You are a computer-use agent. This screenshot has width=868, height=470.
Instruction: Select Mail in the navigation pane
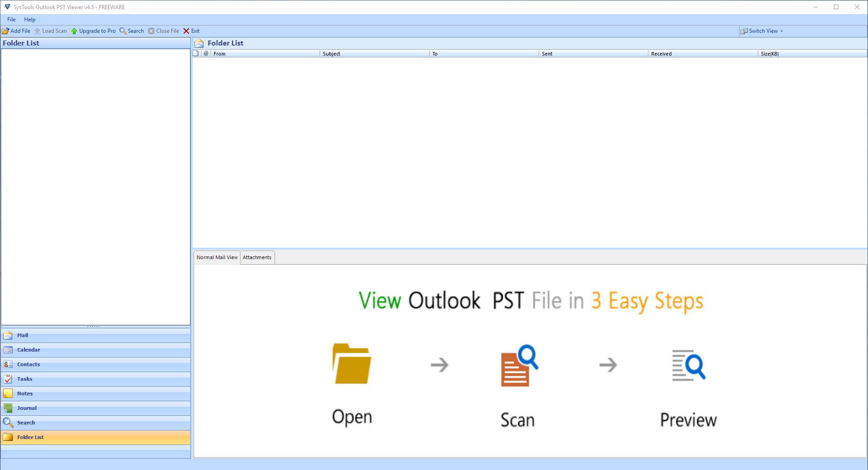[96, 335]
